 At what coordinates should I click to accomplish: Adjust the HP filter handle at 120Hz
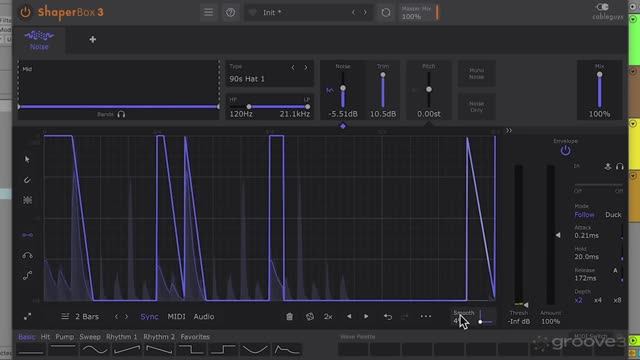249,107
